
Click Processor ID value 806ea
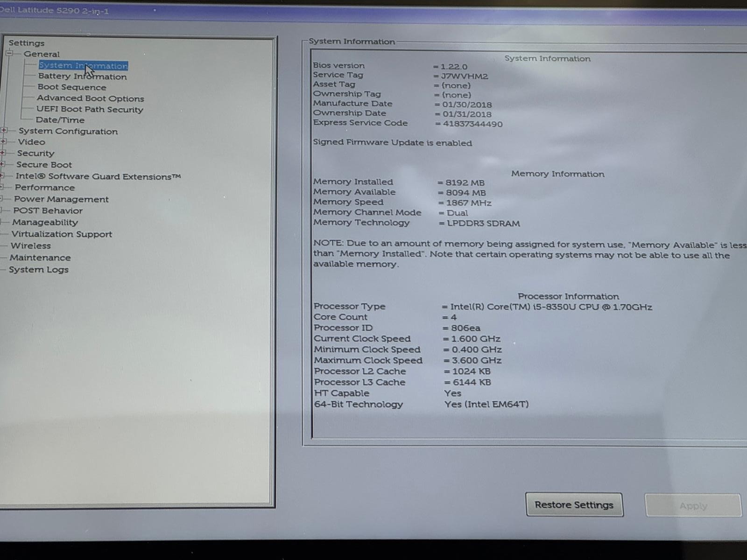click(465, 328)
